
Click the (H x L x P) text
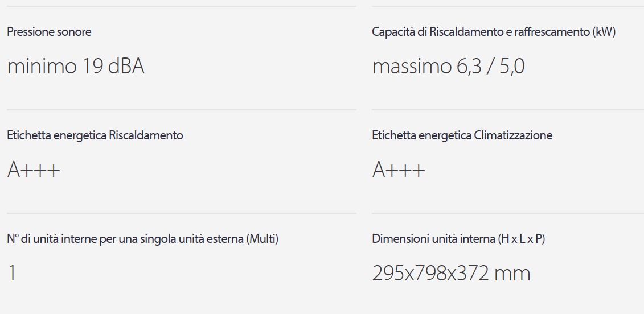(x=521, y=239)
